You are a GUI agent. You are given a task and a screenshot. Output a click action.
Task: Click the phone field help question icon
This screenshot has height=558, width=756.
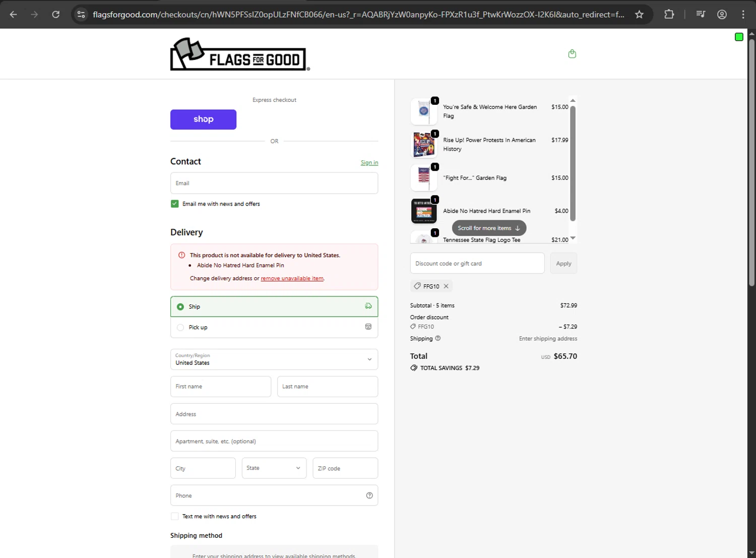click(369, 495)
